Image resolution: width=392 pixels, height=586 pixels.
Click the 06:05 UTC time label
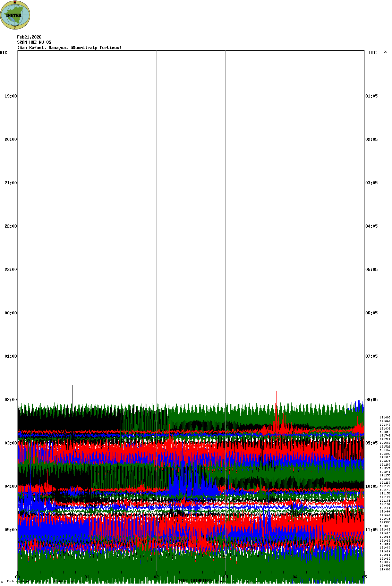point(371,313)
